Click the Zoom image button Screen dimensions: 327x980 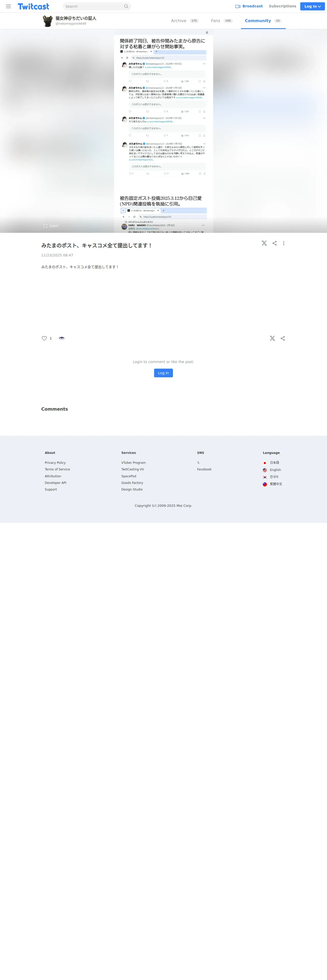pos(51,226)
